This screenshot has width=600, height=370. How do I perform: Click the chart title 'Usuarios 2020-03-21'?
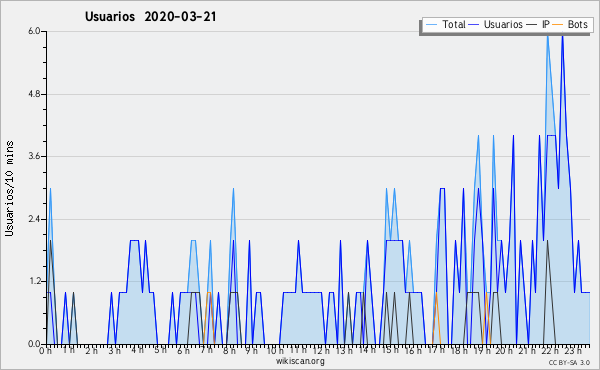click(x=150, y=17)
